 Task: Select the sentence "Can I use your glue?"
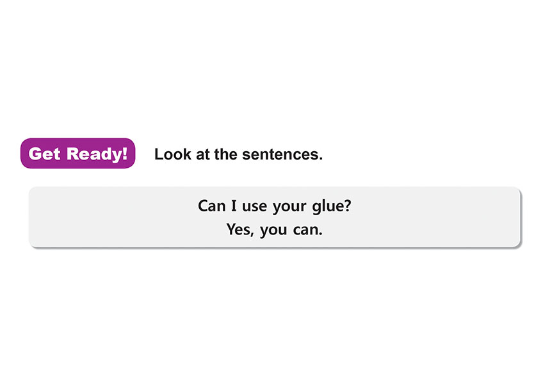tap(274, 206)
